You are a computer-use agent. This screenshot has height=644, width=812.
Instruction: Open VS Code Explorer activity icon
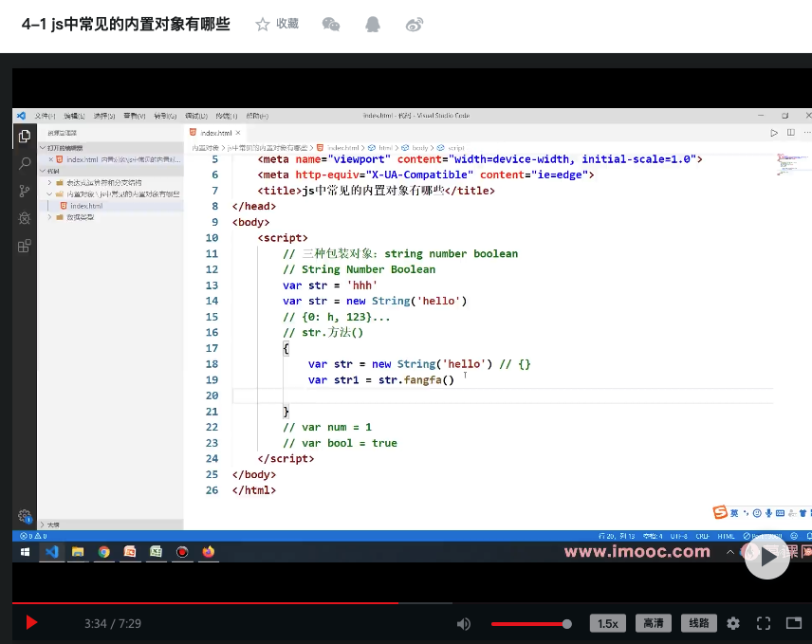pyautogui.click(x=25, y=137)
